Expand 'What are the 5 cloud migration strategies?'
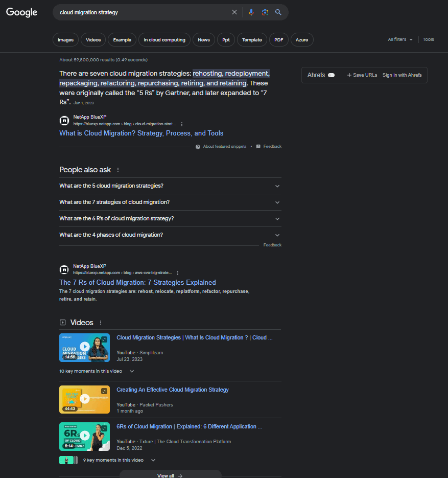Image resolution: width=448 pixels, height=478 pixels. pos(170,186)
